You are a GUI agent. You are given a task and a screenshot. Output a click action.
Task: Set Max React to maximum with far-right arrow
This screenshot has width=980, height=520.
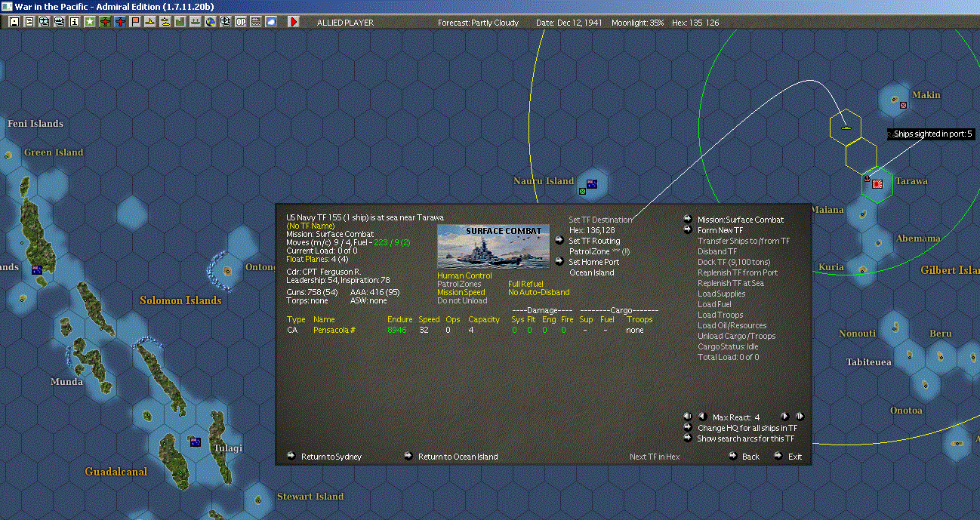click(x=800, y=416)
